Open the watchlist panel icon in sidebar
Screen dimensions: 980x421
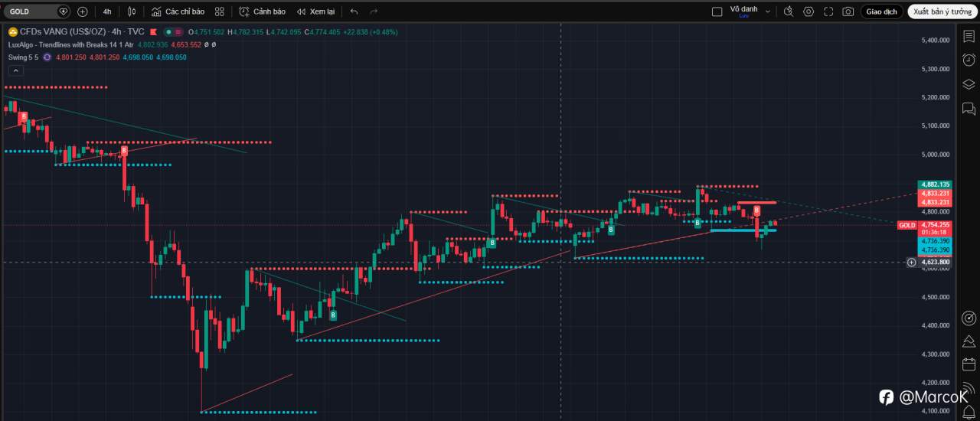(x=969, y=36)
